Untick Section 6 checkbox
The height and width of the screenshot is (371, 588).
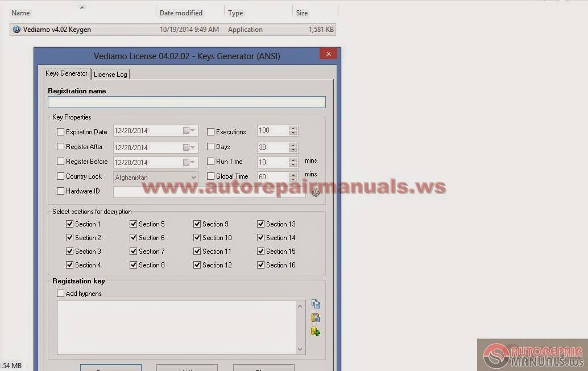click(x=133, y=237)
